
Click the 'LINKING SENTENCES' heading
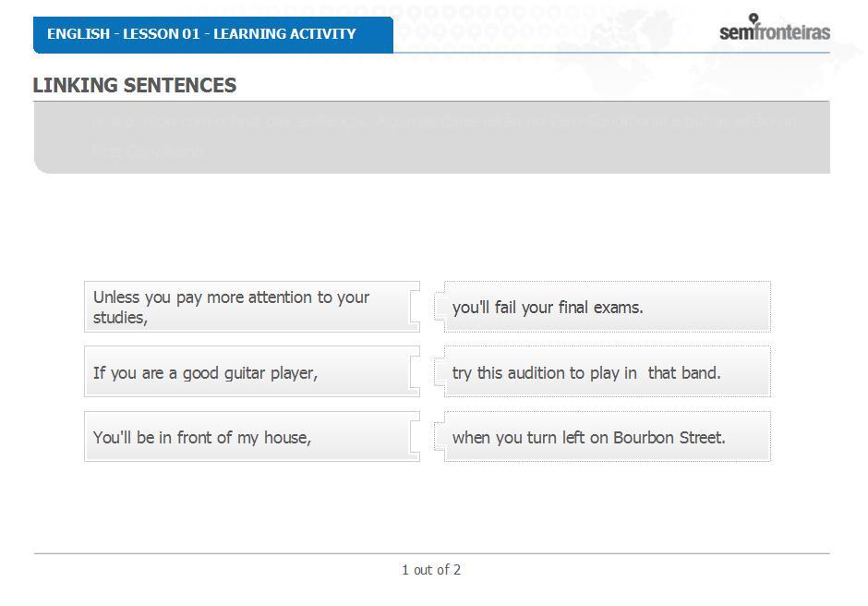point(135,85)
